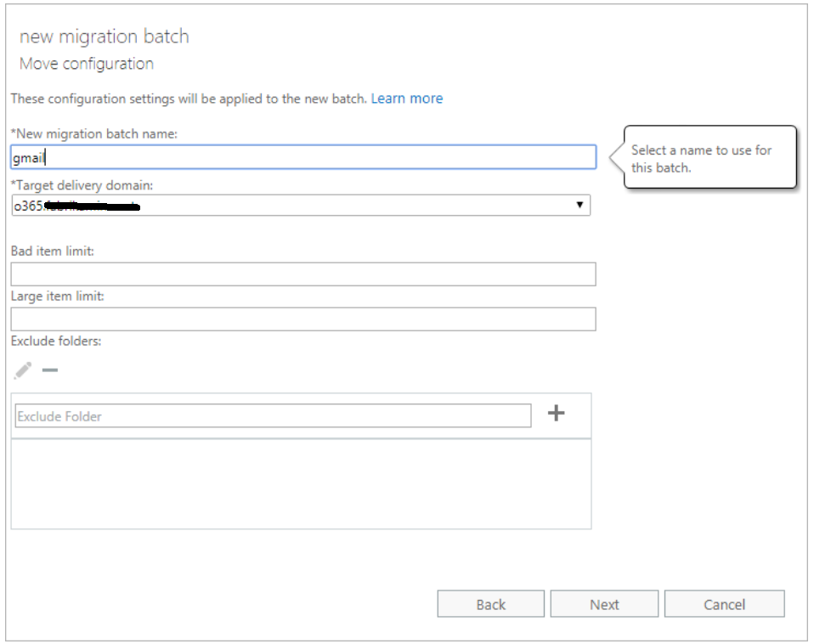
Task: Click the minus remove folder icon
Action: point(50,370)
